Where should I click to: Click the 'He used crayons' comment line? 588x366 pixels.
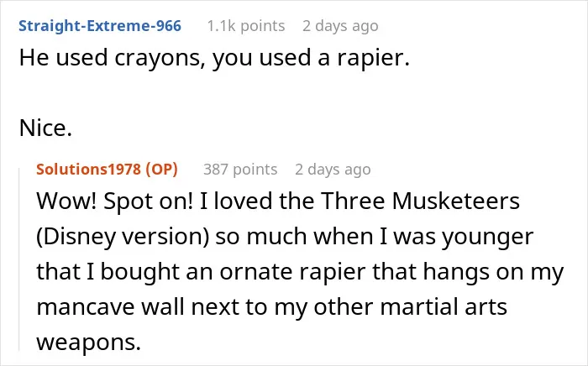click(x=214, y=58)
